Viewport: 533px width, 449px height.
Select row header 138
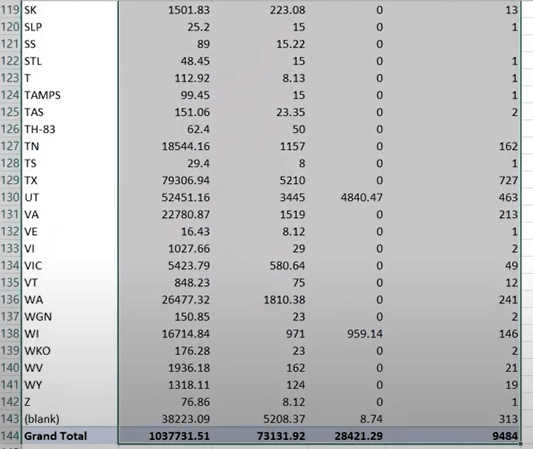pyautogui.click(x=11, y=334)
